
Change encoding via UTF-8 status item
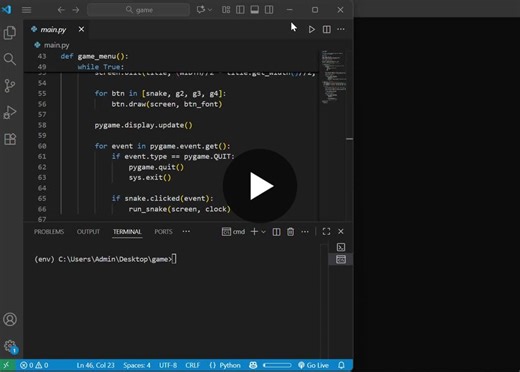168,365
